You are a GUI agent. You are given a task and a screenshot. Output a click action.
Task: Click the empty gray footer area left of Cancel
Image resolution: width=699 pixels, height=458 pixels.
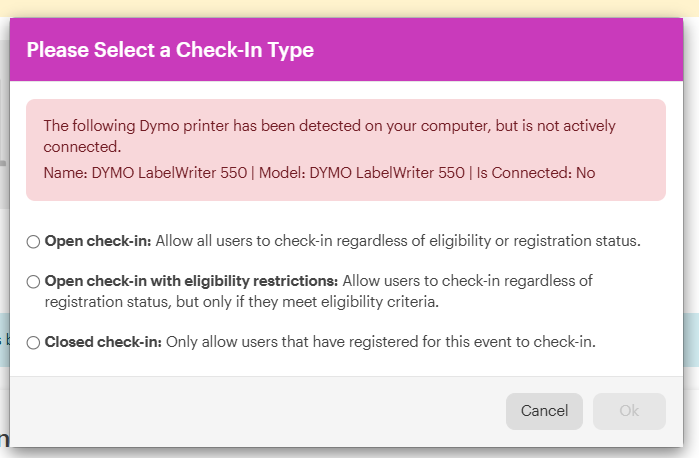250,411
